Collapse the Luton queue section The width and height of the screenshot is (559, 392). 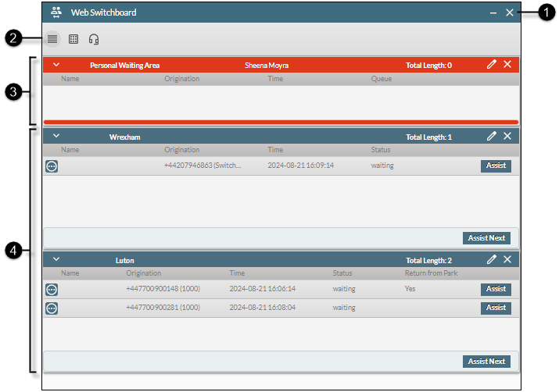point(56,259)
